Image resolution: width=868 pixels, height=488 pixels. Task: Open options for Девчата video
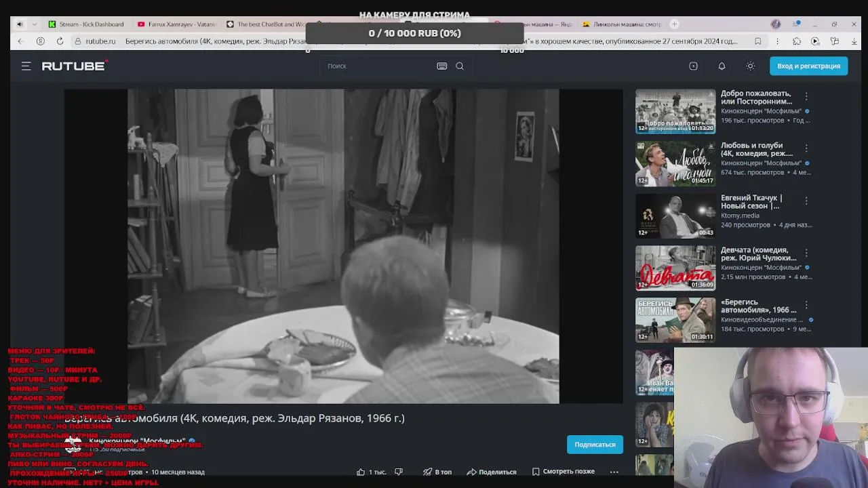pos(806,253)
